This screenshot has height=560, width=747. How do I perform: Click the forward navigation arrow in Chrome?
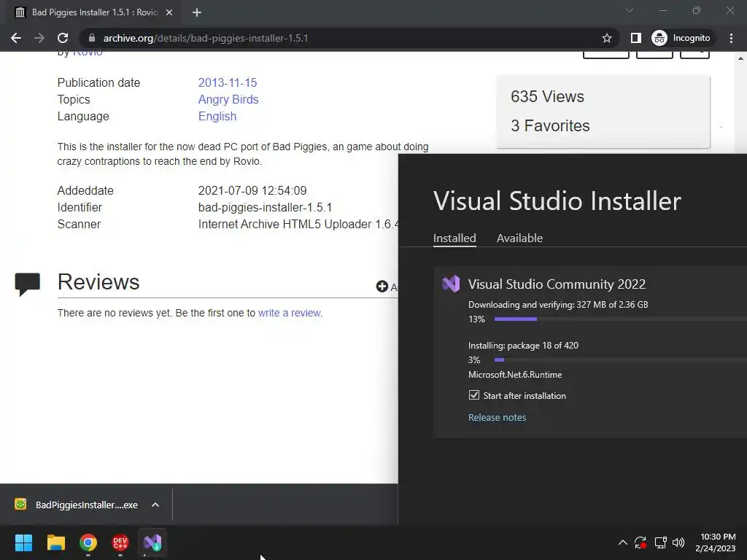coord(39,38)
